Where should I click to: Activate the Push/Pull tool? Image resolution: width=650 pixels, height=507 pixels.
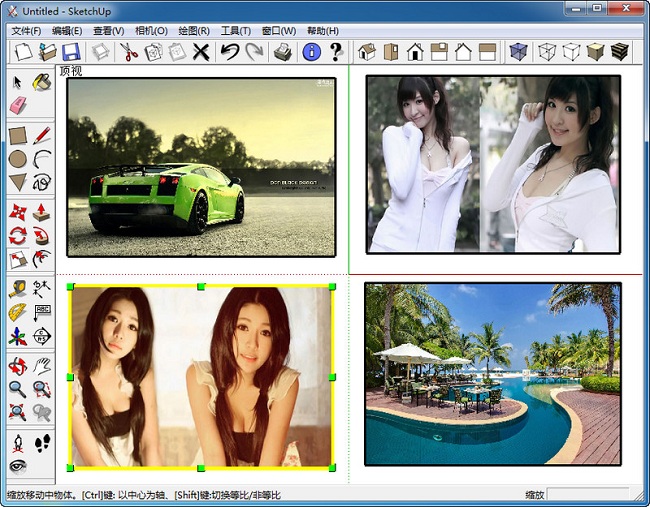42,212
